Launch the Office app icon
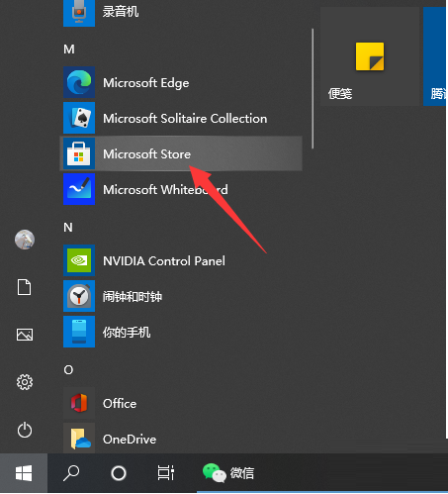Image resolution: width=448 pixels, height=494 pixels. tap(79, 403)
